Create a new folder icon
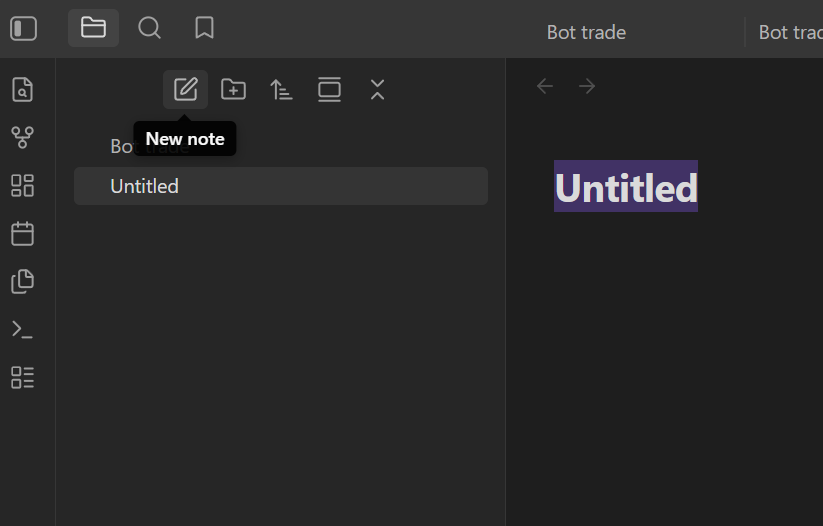The image size is (823, 526). click(x=234, y=89)
